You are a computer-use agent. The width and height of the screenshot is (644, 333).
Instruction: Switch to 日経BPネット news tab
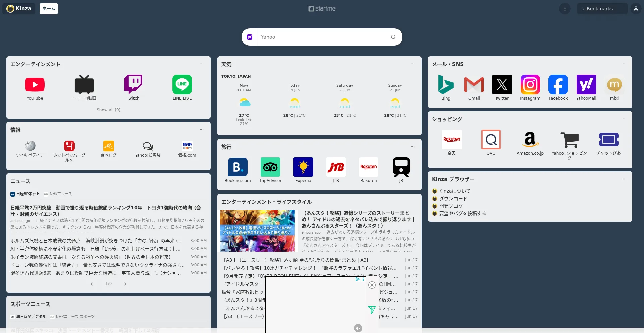[x=25, y=194]
